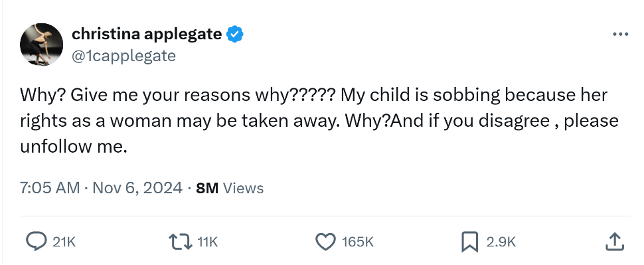Viewport: 644px width, 265px height.
Task: Open the @1capplegate handle link
Action: [123, 56]
